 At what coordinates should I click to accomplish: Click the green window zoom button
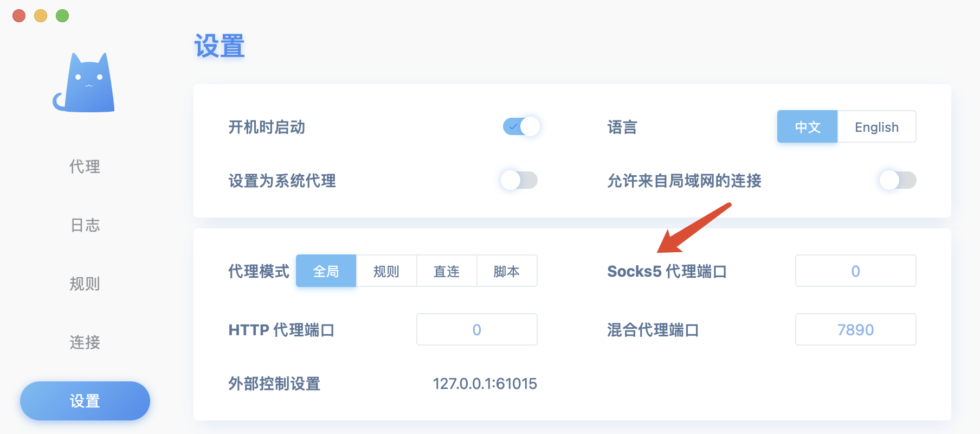(x=62, y=16)
